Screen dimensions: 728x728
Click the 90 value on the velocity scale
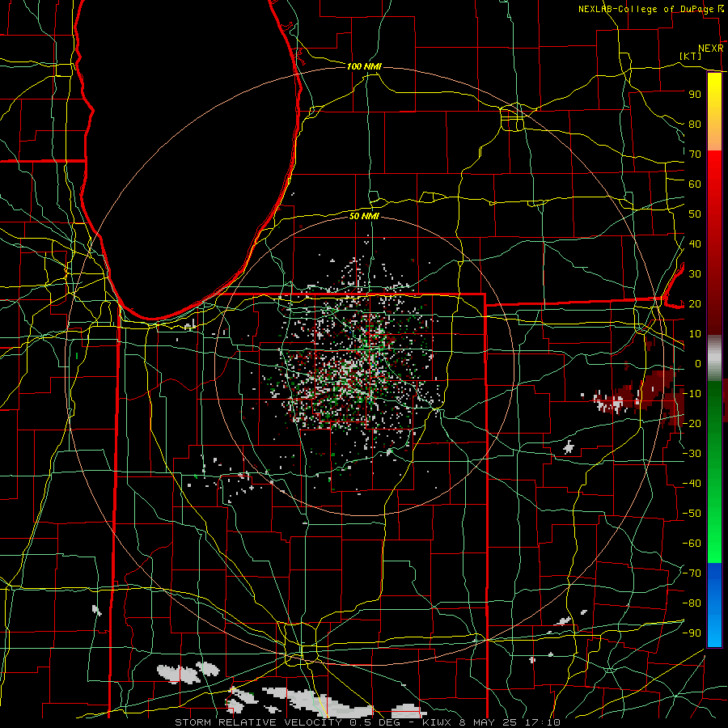(695, 95)
